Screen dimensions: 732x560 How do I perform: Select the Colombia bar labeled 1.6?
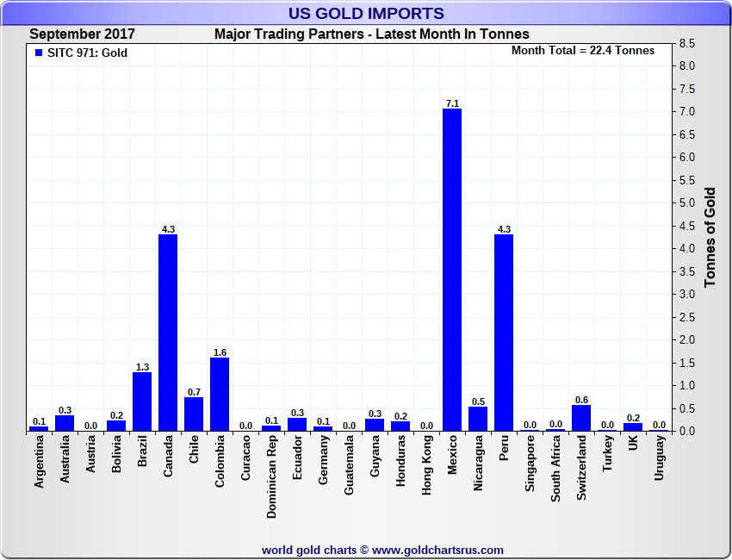[220, 395]
